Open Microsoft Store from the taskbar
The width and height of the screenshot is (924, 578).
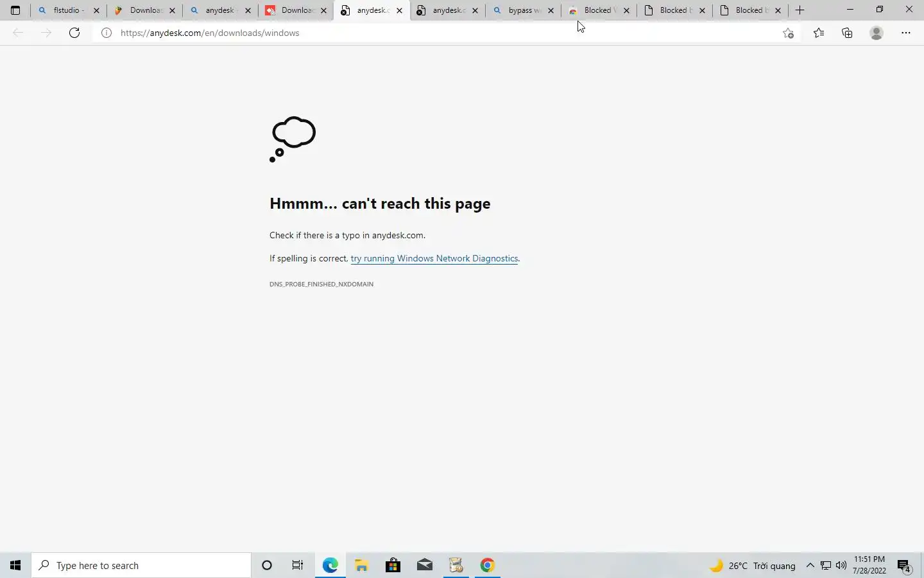pyautogui.click(x=393, y=565)
